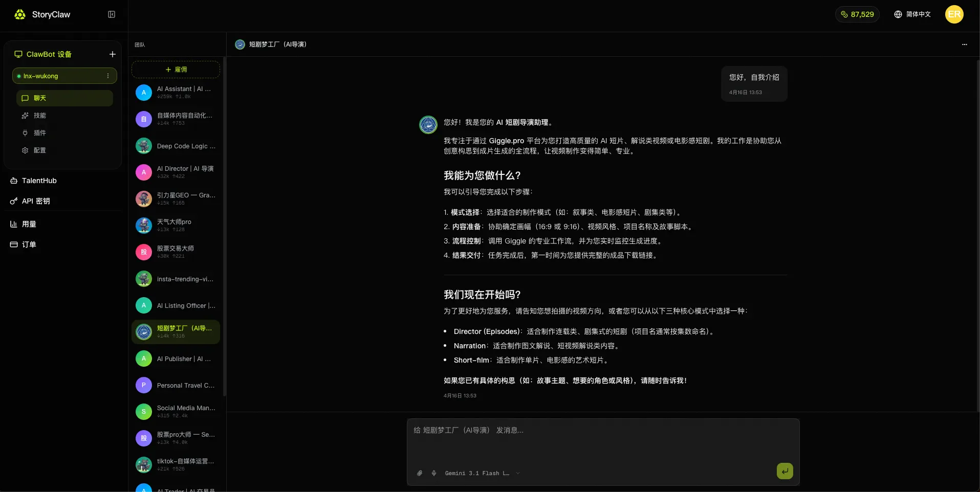The image size is (980, 492).
Task: Open the ER user avatar menu
Action: tap(954, 14)
